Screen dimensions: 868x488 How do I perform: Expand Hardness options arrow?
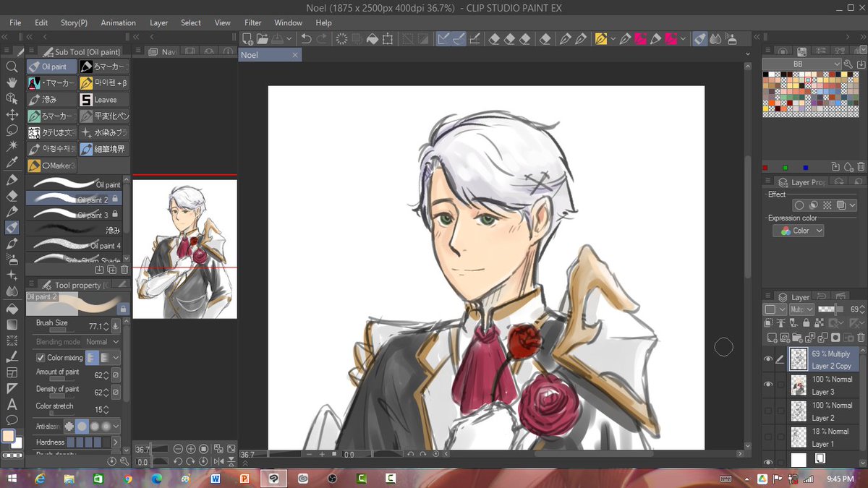[116, 442]
